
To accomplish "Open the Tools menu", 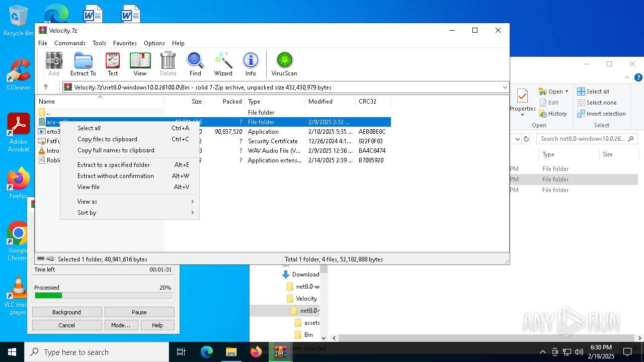I will pos(99,43).
